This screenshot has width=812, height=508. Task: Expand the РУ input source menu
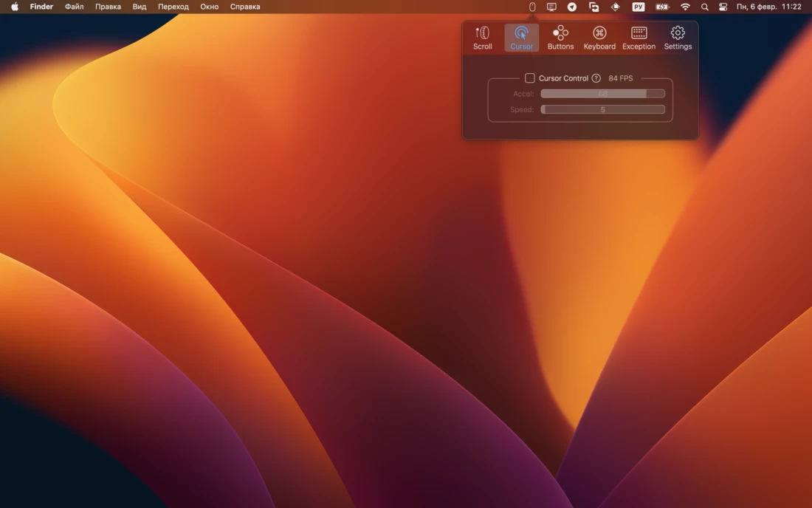[639, 7]
